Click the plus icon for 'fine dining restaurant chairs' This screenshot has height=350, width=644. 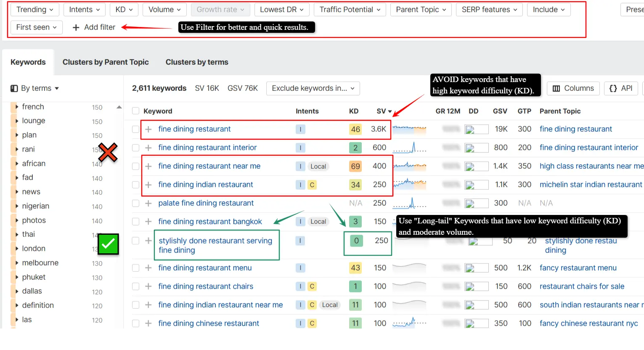[x=148, y=286]
